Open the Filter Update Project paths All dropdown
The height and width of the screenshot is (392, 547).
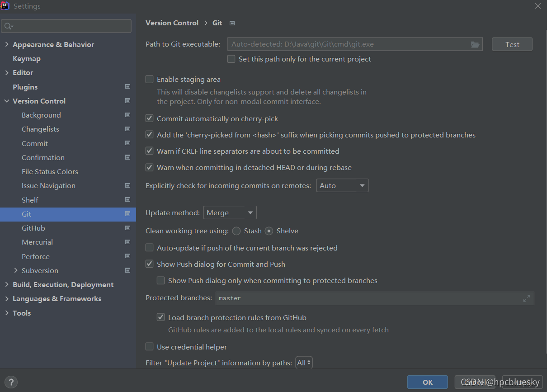[x=304, y=363]
